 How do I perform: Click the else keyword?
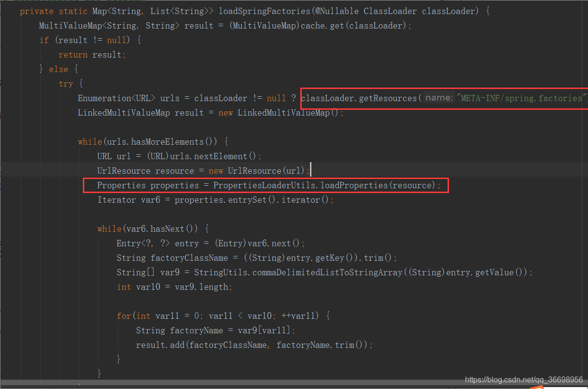58,69
